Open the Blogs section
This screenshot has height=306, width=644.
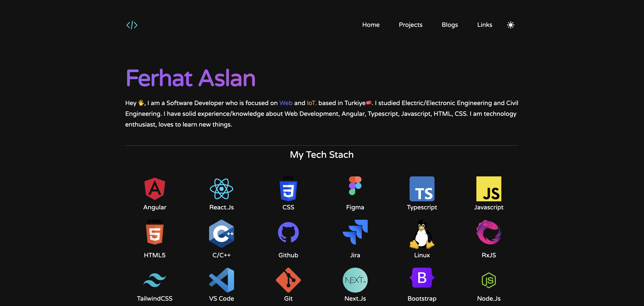(450, 25)
